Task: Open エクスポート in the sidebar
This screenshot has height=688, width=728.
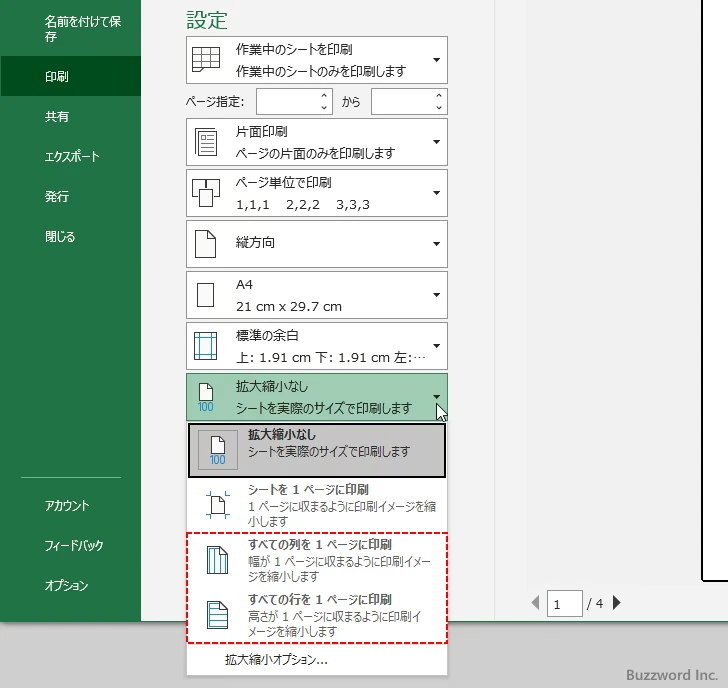Action: click(71, 156)
